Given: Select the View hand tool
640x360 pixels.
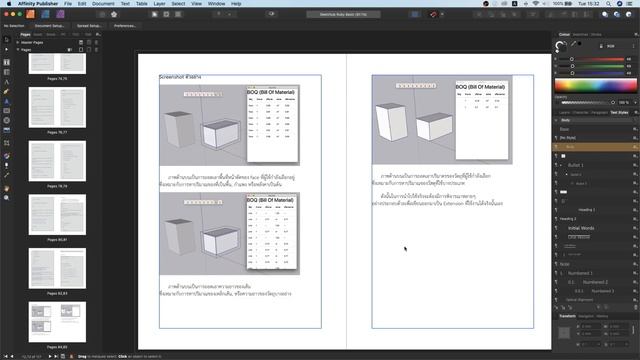Looking at the screenshot, I should (7, 188).
